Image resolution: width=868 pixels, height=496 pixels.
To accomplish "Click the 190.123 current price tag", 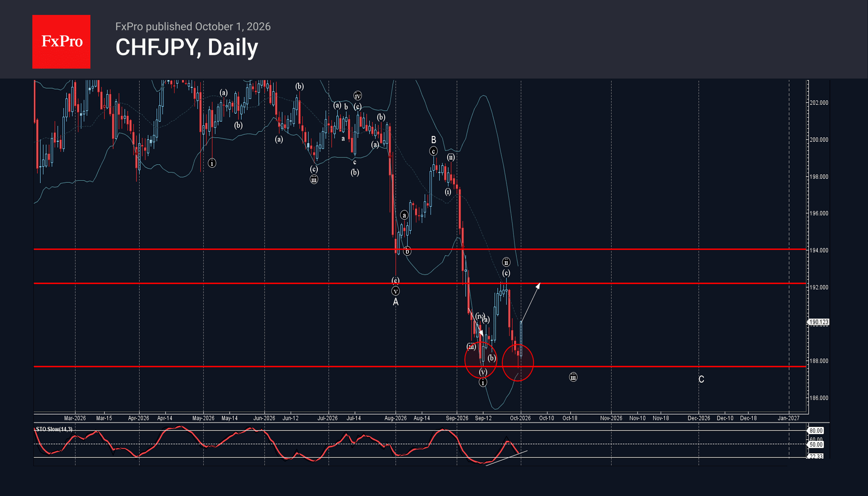I will 818,322.
